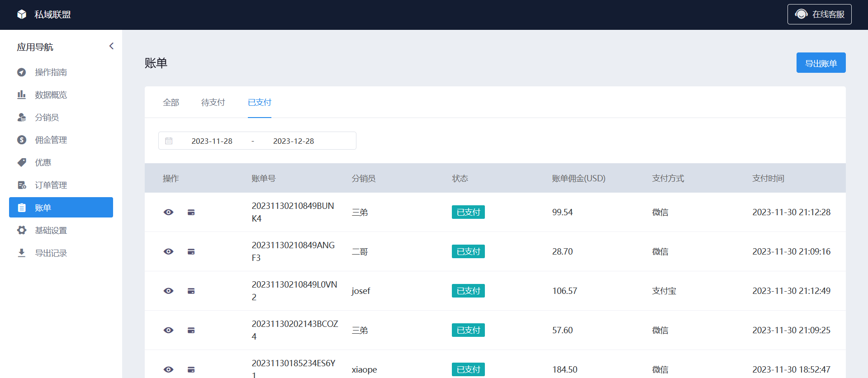The height and width of the screenshot is (378, 868).
Task: View xiaope's bill via eye icon
Action: coord(169,369)
